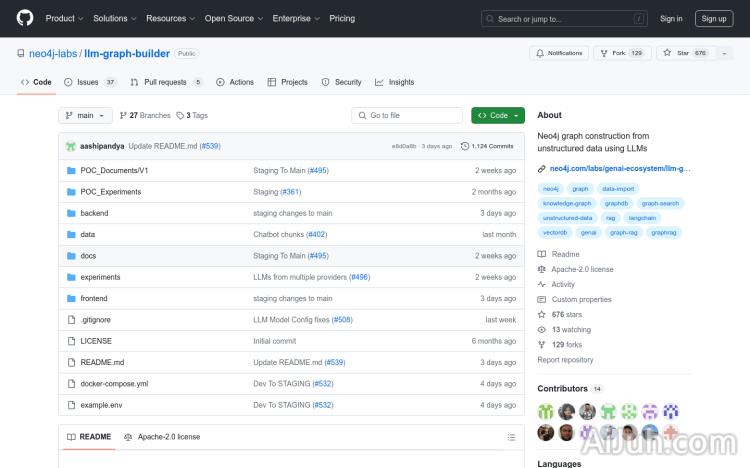Switch to the Issues tab
This screenshot has height=468, width=750.
pyautogui.click(x=88, y=82)
